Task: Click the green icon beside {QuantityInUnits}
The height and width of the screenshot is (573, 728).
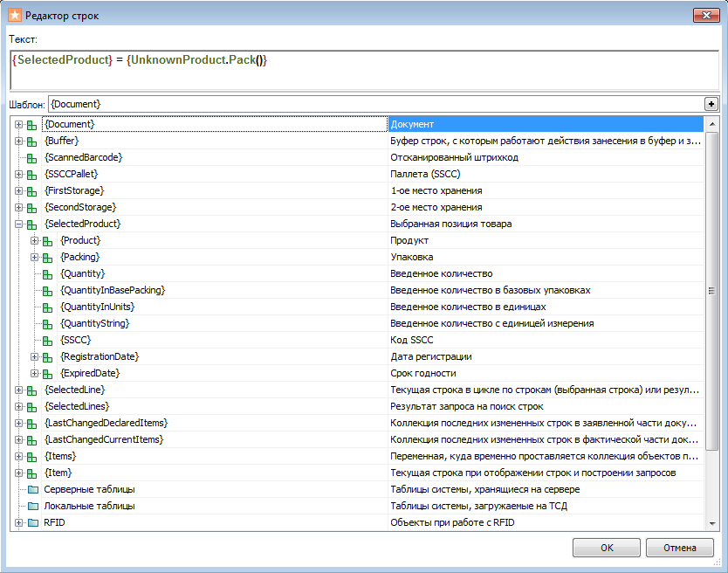Action: 47,307
